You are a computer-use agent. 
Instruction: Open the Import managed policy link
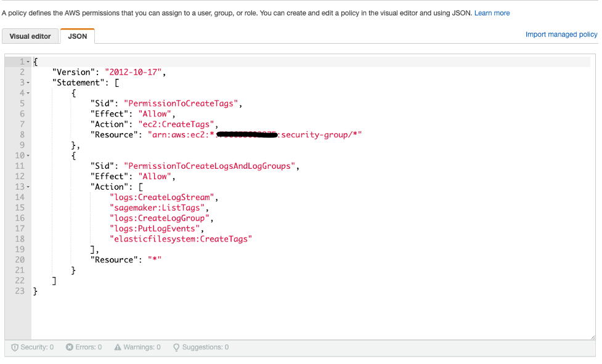point(561,34)
